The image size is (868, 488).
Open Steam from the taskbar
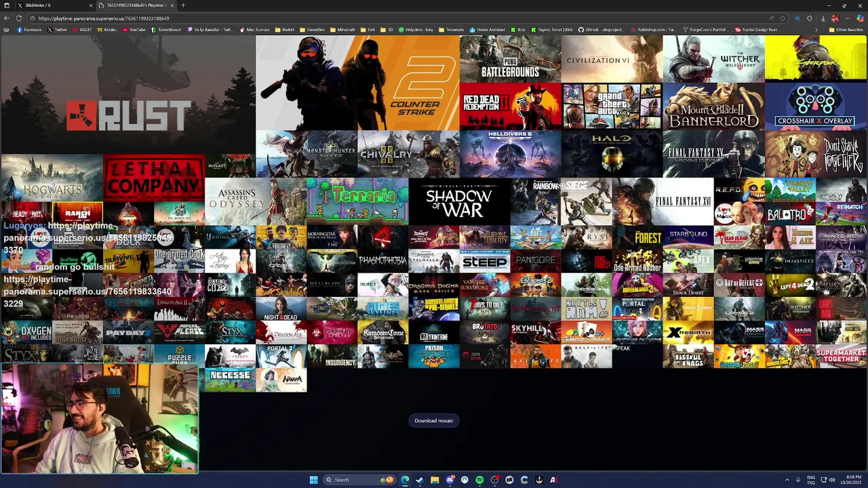click(x=420, y=480)
